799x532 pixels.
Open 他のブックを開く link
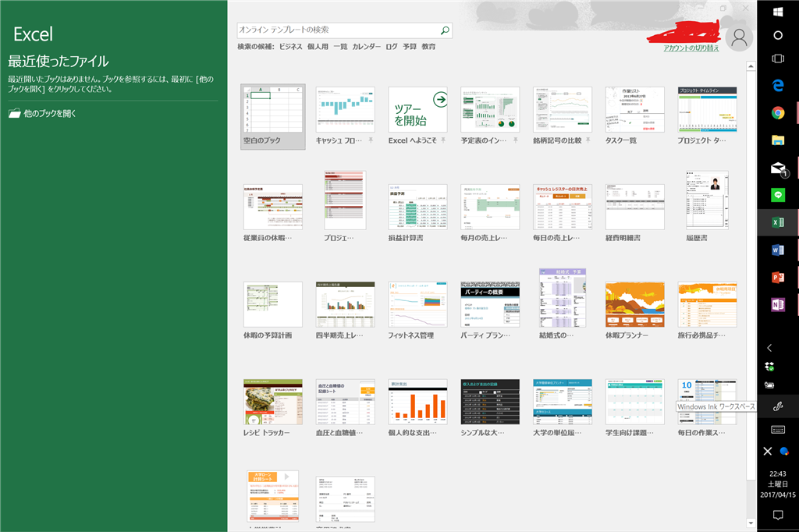click(x=50, y=113)
